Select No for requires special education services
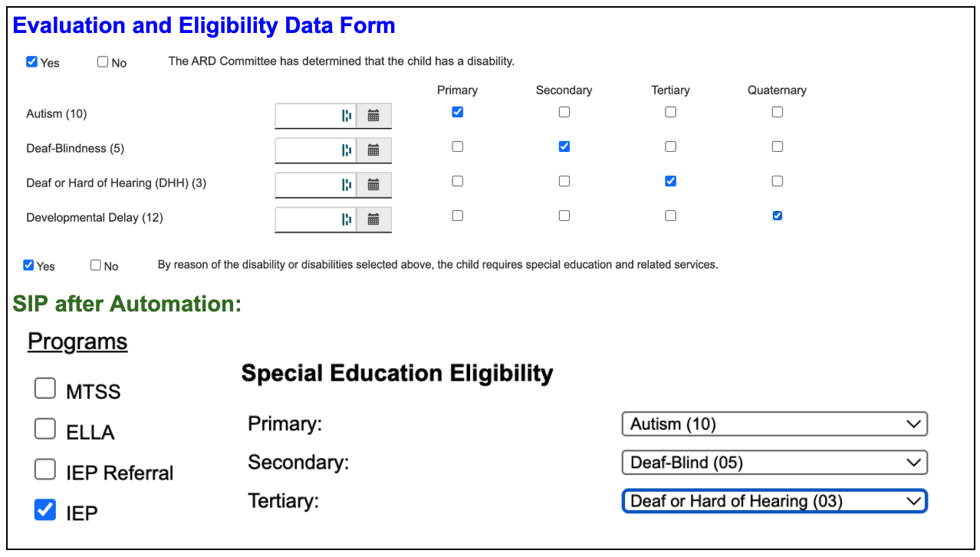The image size is (980, 557). tap(96, 265)
